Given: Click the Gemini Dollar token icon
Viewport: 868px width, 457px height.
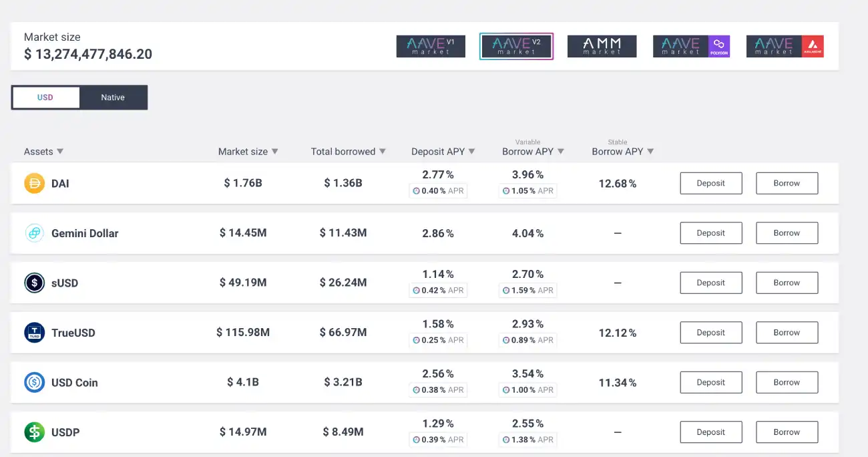Looking at the screenshot, I should click(x=34, y=233).
